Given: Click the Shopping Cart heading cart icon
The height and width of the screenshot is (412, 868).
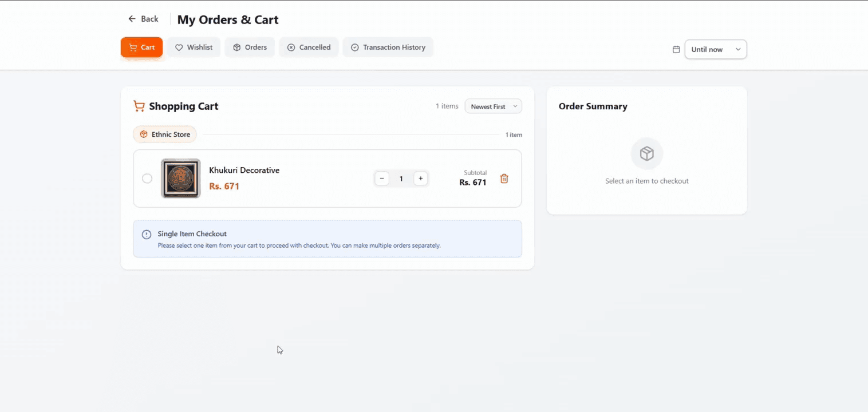Looking at the screenshot, I should click(x=139, y=106).
